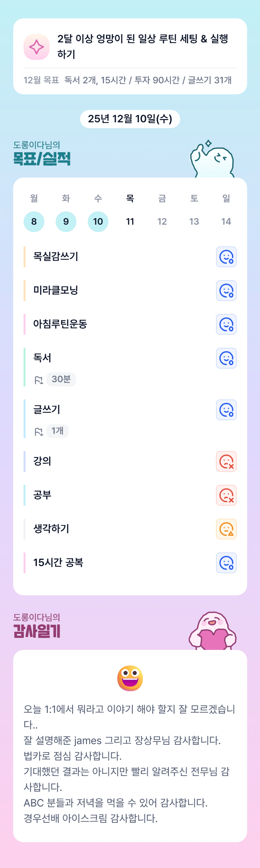The image size is (260, 868).
Task: Click the 독서 blue smiley status icon
Action: click(226, 358)
